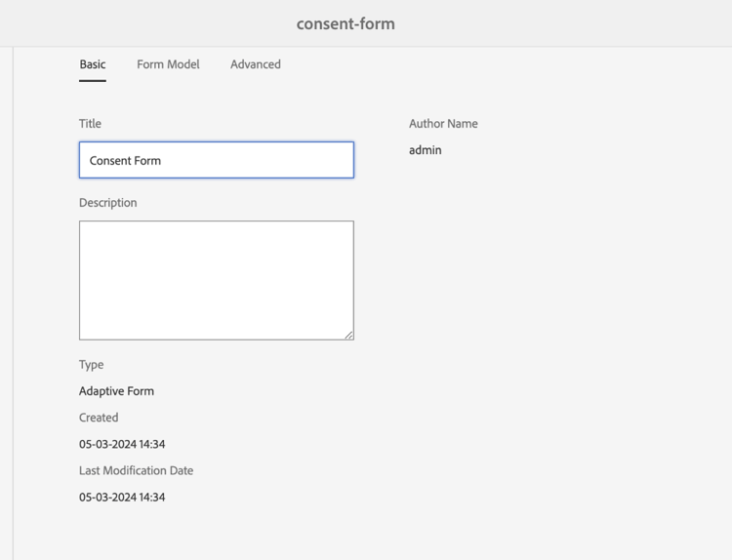
Task: Click into the Title input field
Action: click(216, 160)
